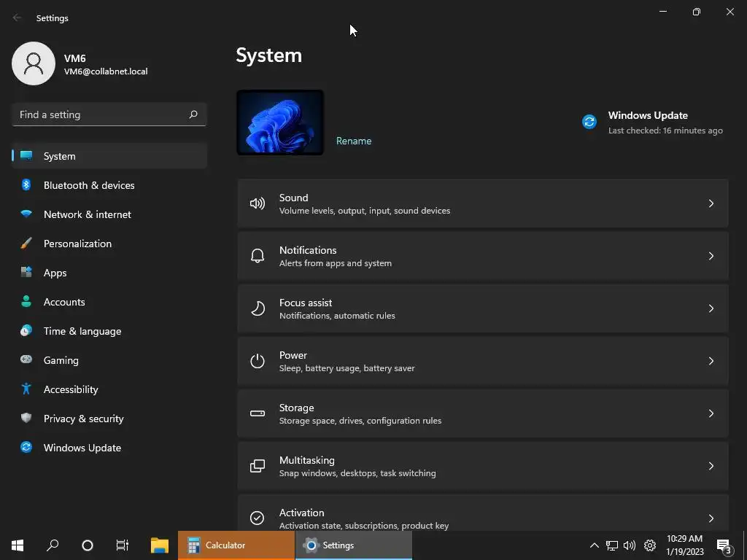Switch to the Calculator taskbar button
This screenshot has width=747, height=560.
pos(236,545)
